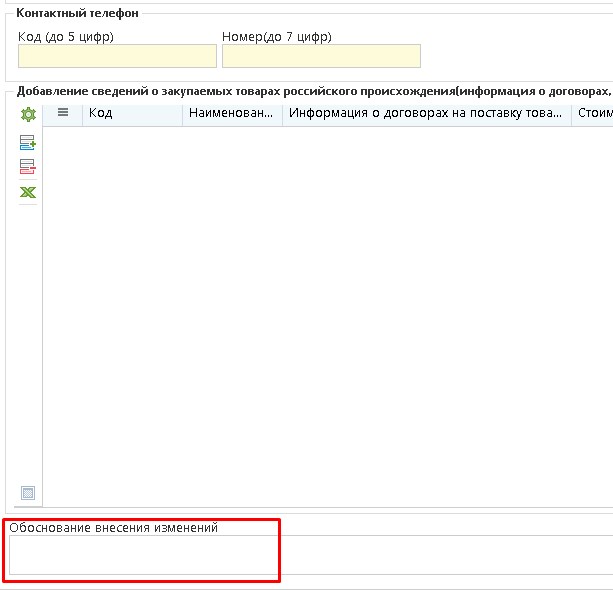Viewport: 613px width, 590px height.
Task: Click the small grid icon below the toolbar
Action: 28,492
